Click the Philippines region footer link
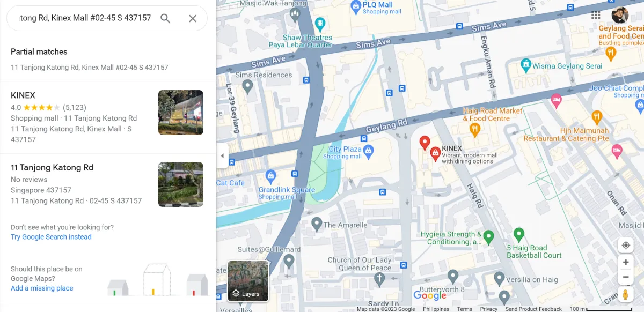This screenshot has height=312, width=644. click(436, 309)
